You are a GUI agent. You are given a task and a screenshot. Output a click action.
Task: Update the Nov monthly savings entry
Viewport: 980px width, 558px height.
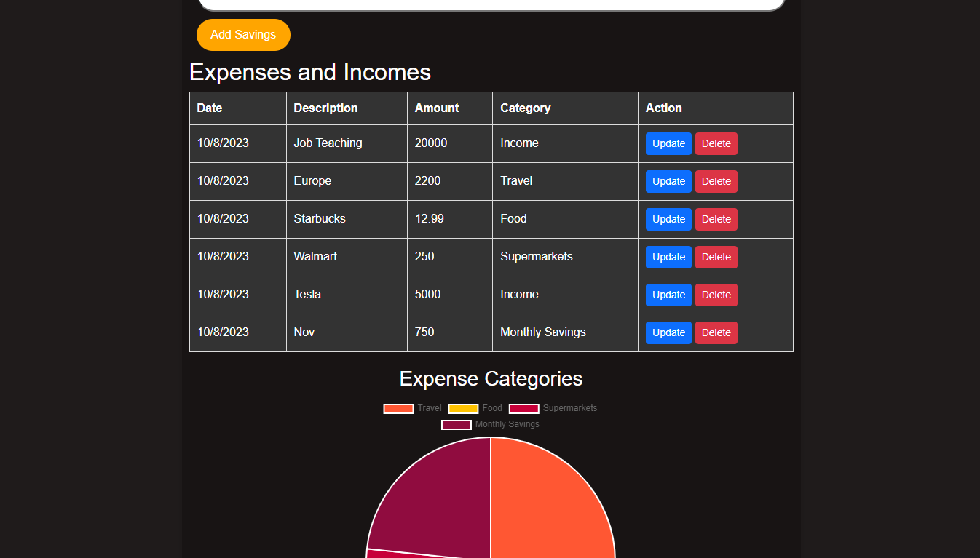[x=668, y=332]
